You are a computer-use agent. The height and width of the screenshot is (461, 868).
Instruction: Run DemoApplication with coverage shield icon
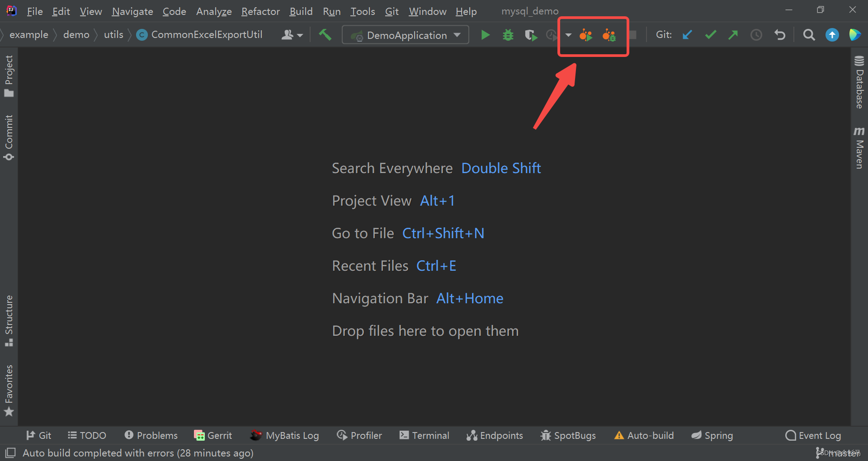pyautogui.click(x=531, y=35)
